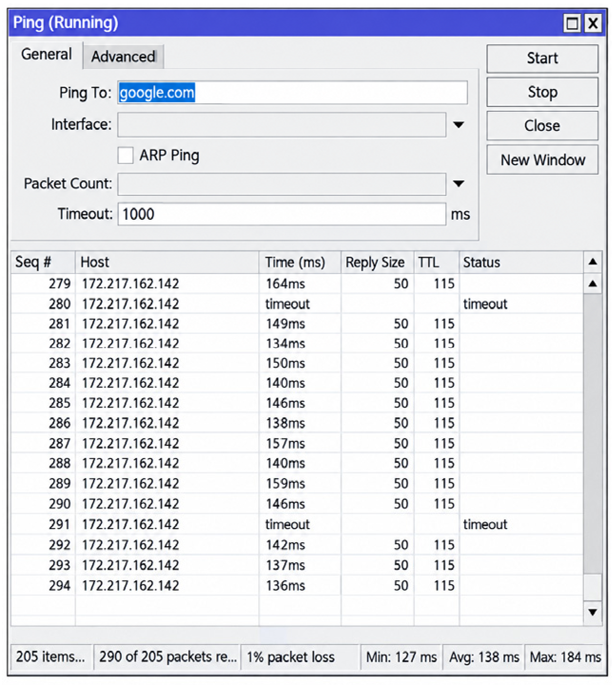Stop the running ping
The image size is (616, 685).
(542, 92)
